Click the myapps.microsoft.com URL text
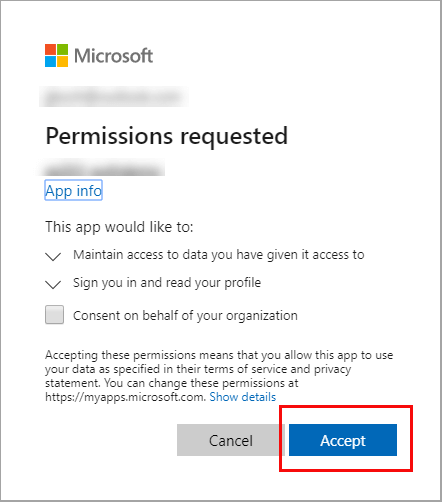The width and height of the screenshot is (442, 502). click(125, 397)
